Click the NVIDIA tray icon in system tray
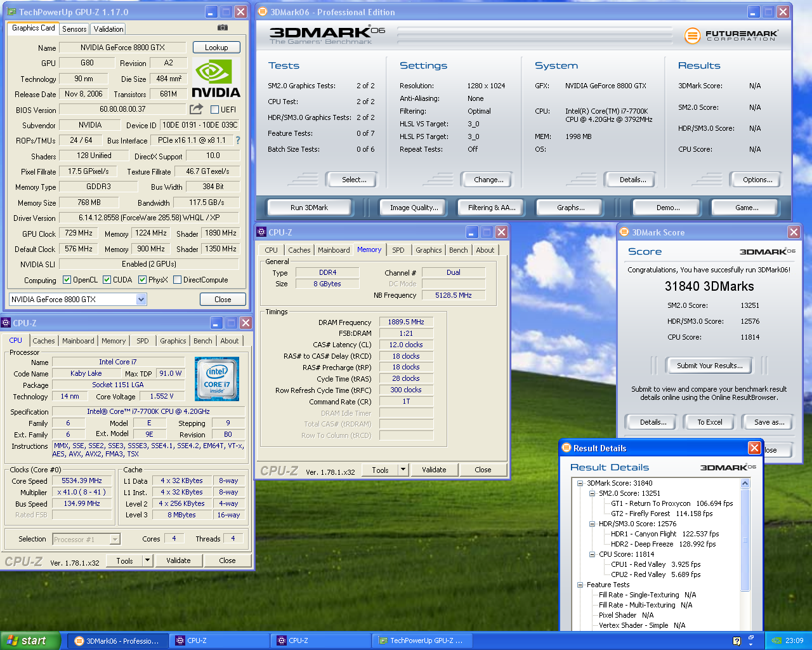 click(x=776, y=640)
